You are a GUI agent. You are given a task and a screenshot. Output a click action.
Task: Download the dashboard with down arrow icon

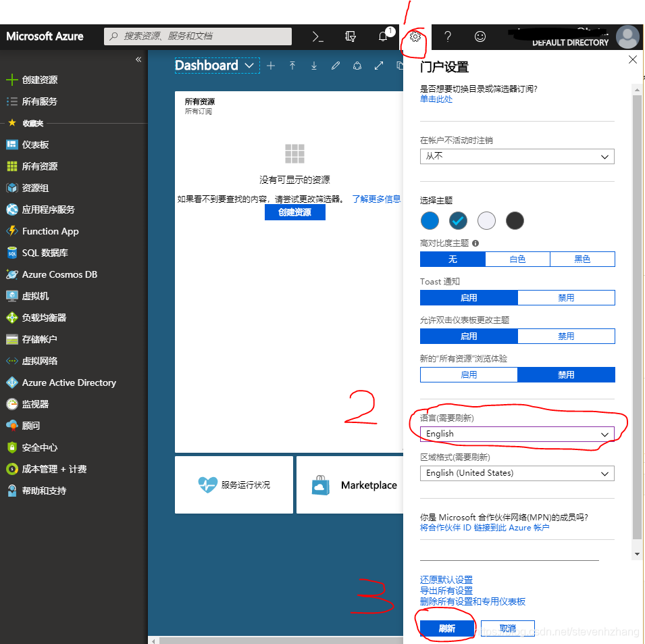(x=314, y=66)
